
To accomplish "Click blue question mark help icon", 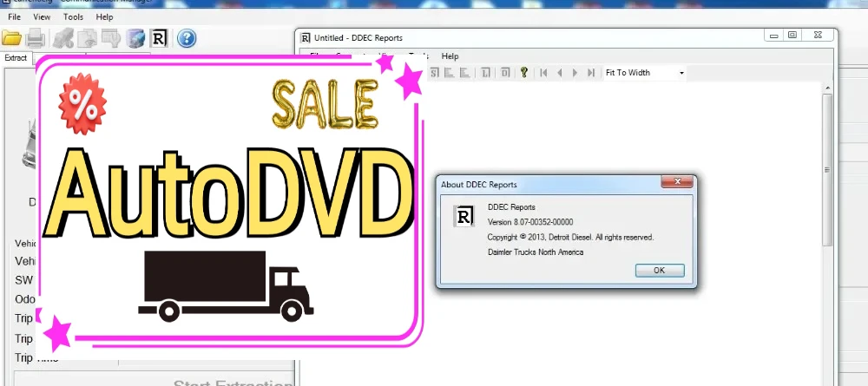I will (187, 38).
